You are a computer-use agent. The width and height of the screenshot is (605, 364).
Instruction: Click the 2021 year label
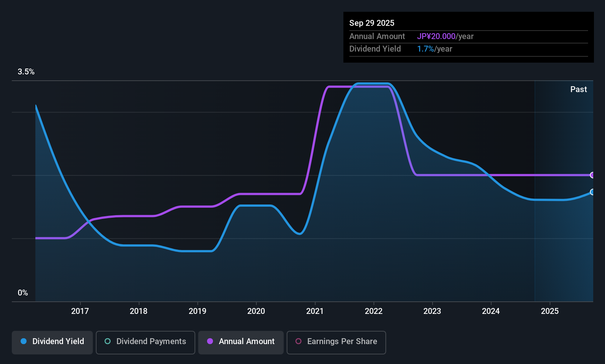click(315, 311)
